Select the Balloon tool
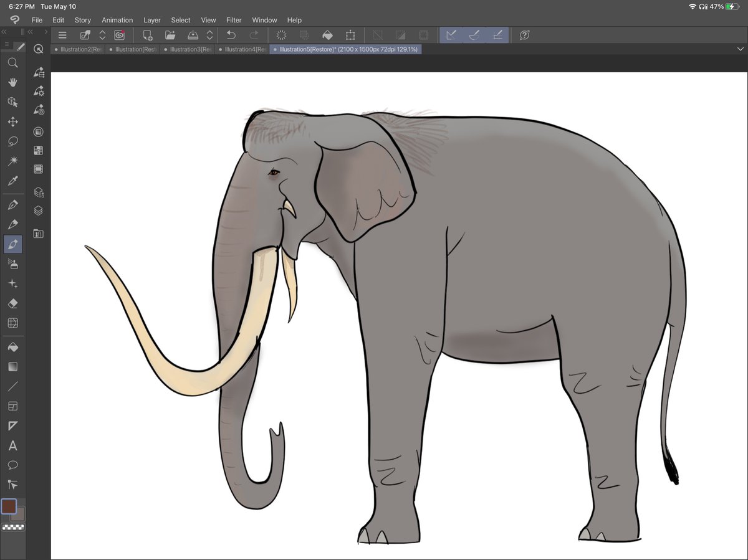This screenshot has width=748, height=560. coord(12,465)
